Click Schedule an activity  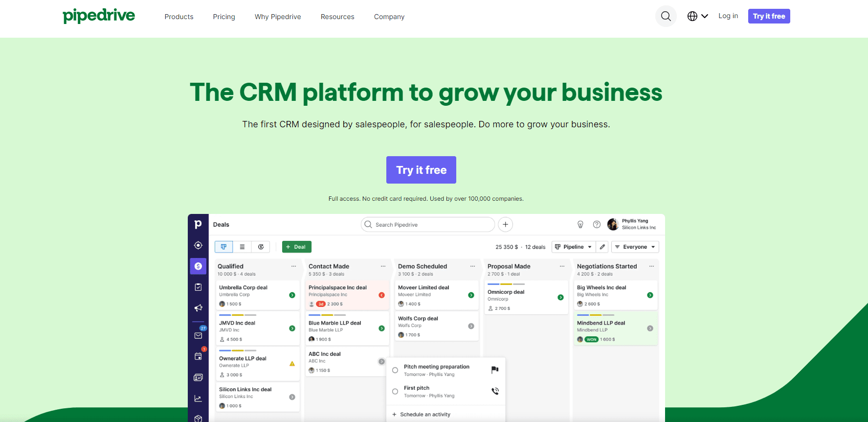421,414
